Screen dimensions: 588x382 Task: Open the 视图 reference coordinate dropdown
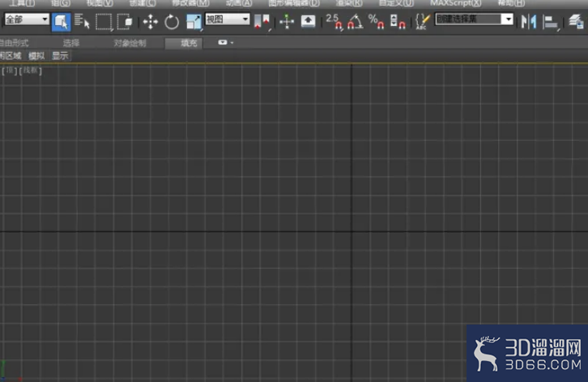228,19
